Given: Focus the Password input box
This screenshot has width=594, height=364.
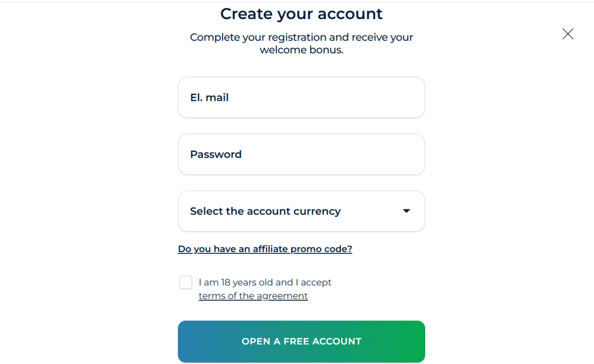Looking at the screenshot, I should [301, 154].
